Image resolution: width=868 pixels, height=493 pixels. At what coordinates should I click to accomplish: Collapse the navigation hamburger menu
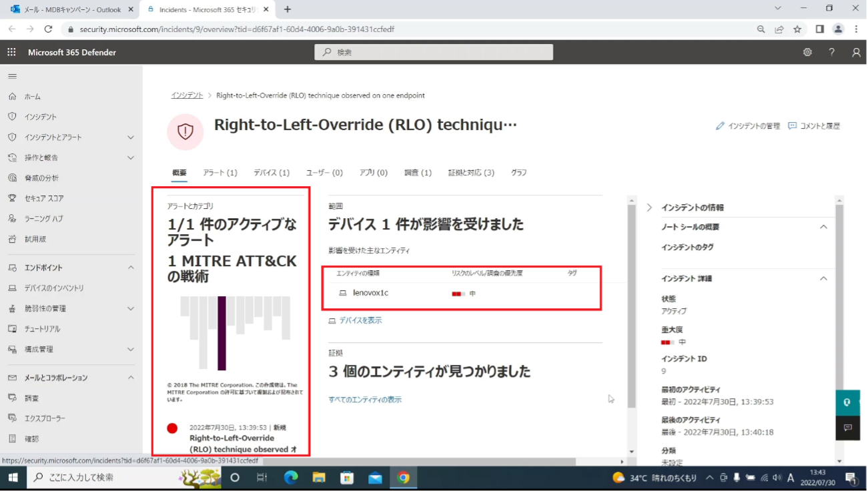(12, 76)
